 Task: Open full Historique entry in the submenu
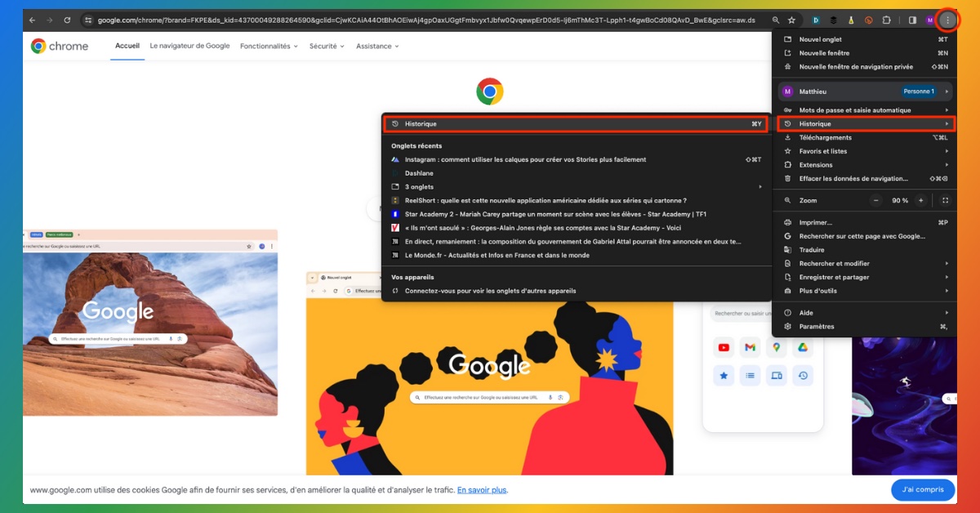[x=576, y=124]
